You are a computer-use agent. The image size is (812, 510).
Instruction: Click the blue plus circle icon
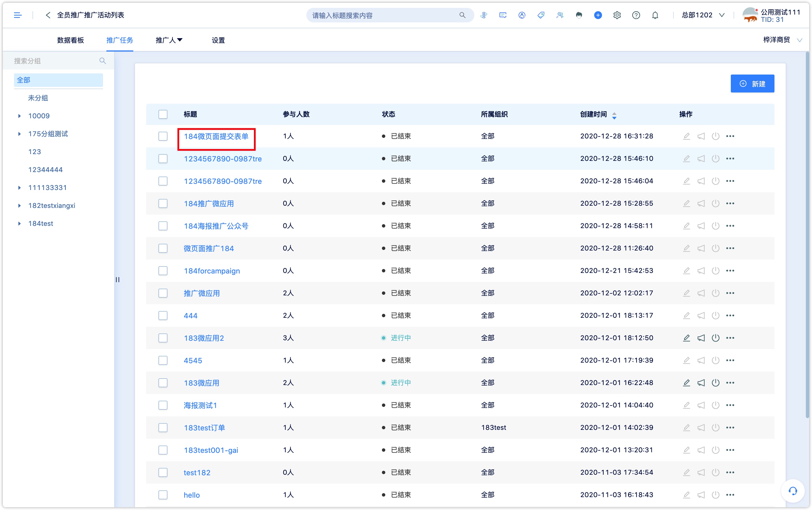pyautogui.click(x=598, y=15)
